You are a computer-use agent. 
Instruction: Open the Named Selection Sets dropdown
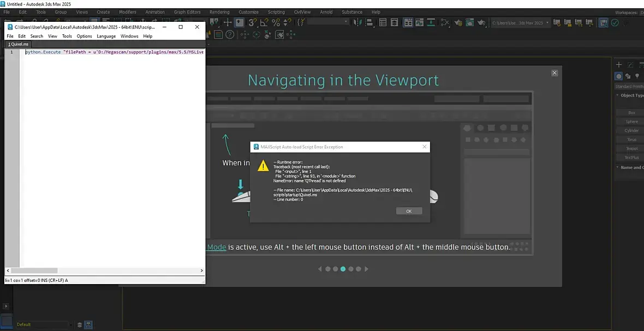click(x=328, y=21)
